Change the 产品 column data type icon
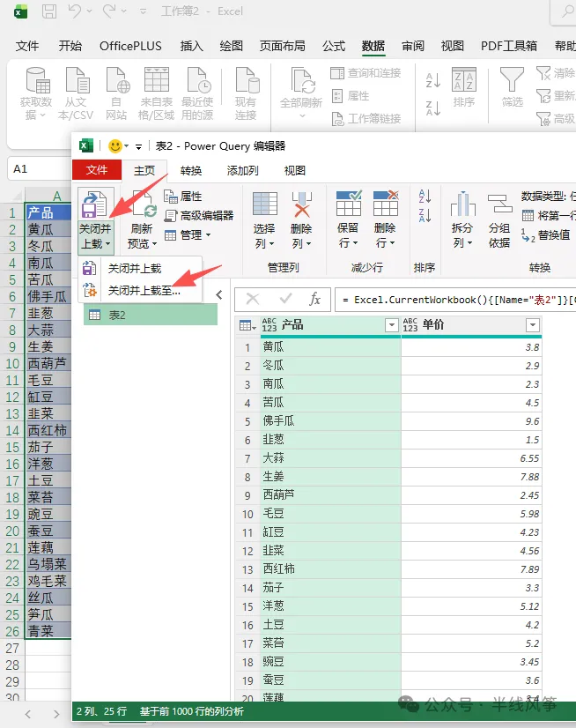Image resolution: width=576 pixels, height=728 pixels. coord(270,324)
